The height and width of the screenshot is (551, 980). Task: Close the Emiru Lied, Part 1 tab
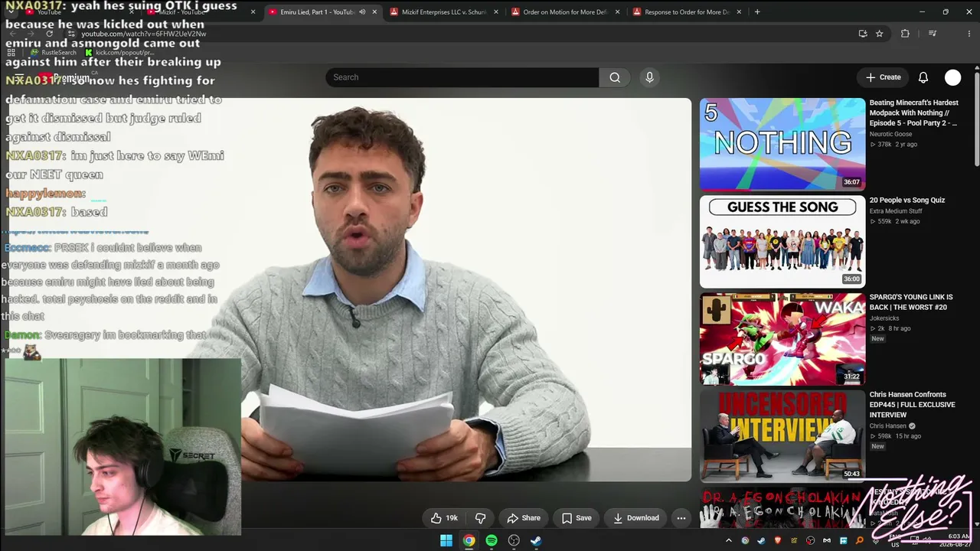coord(374,12)
